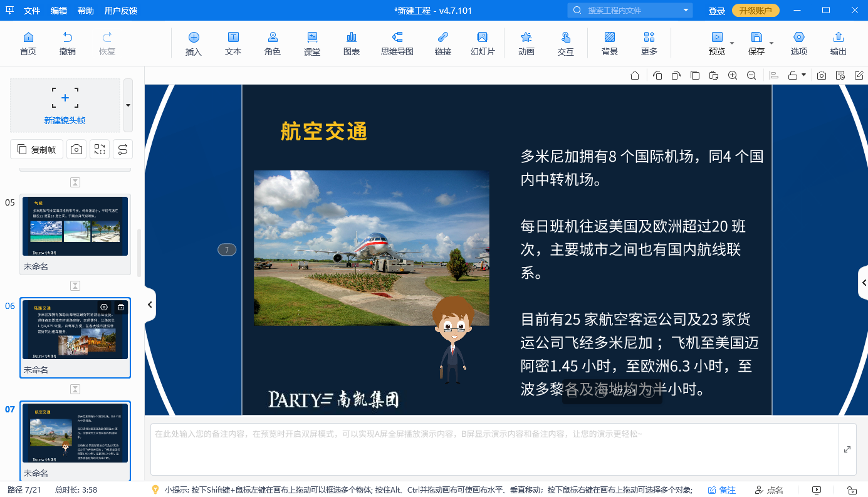Expand the lock options dropdown arrow
The width and height of the screenshot is (868, 497).
click(804, 75)
